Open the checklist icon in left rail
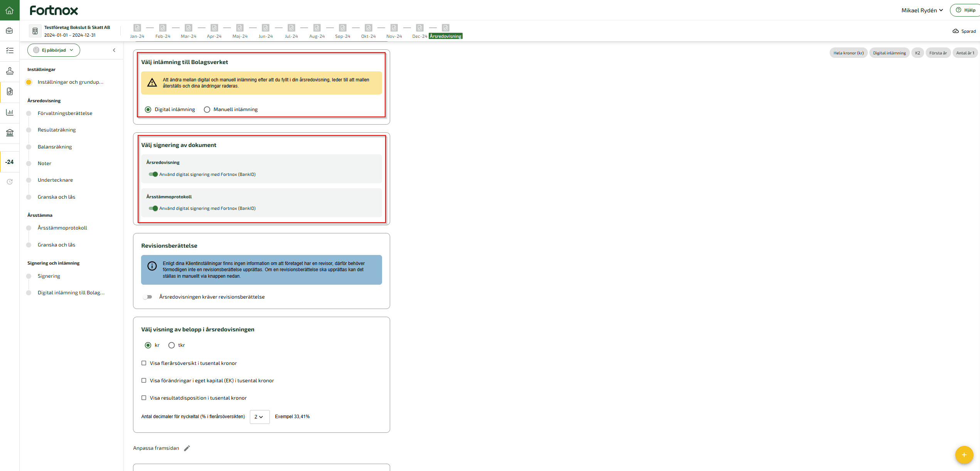This screenshot has width=980, height=471. click(10, 51)
